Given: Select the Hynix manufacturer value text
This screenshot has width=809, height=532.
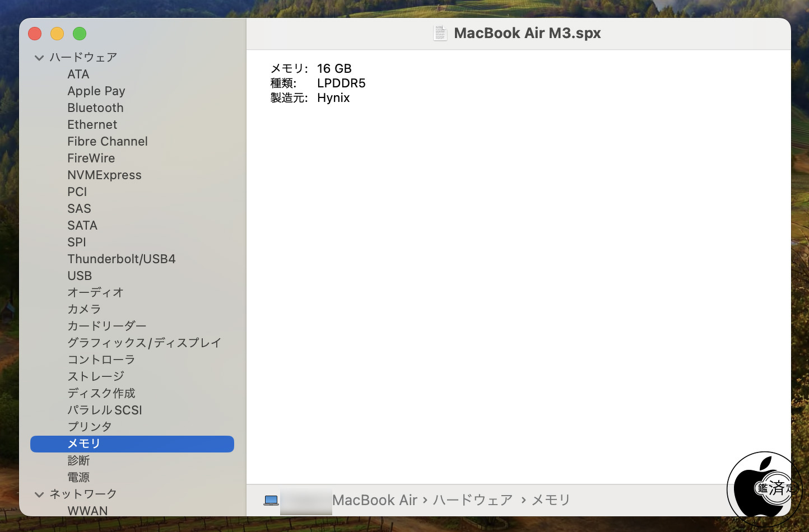Looking at the screenshot, I should coord(333,98).
